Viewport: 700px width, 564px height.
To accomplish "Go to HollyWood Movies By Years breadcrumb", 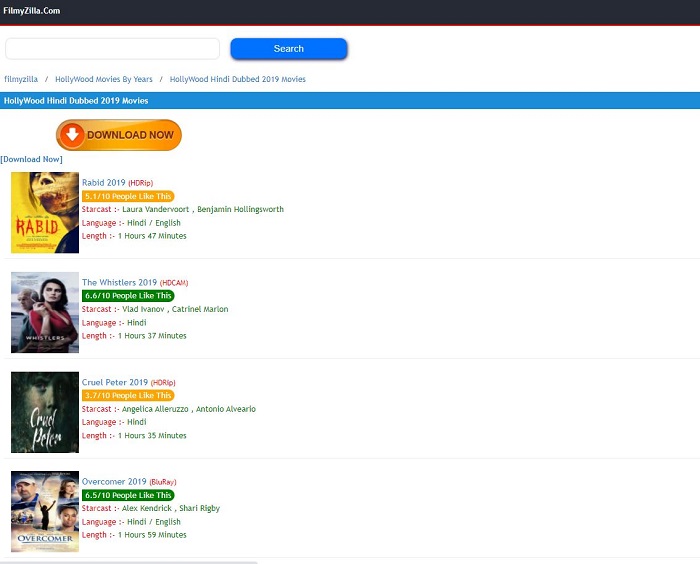I will (104, 79).
